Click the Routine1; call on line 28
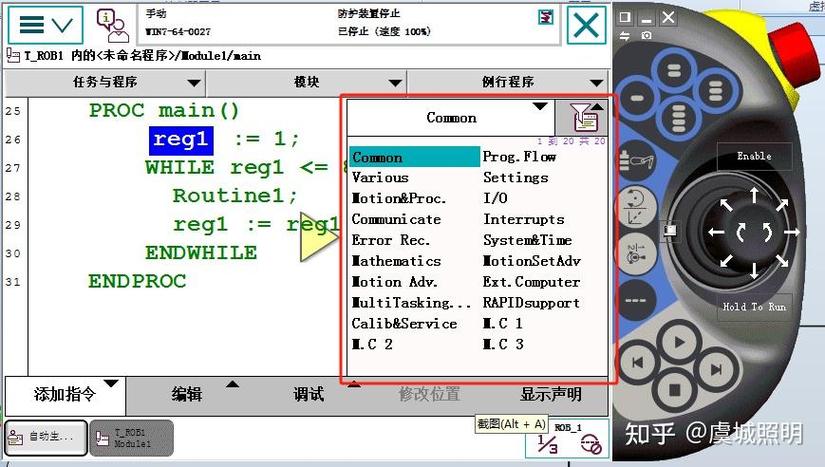The height and width of the screenshot is (467, 825). (x=235, y=196)
